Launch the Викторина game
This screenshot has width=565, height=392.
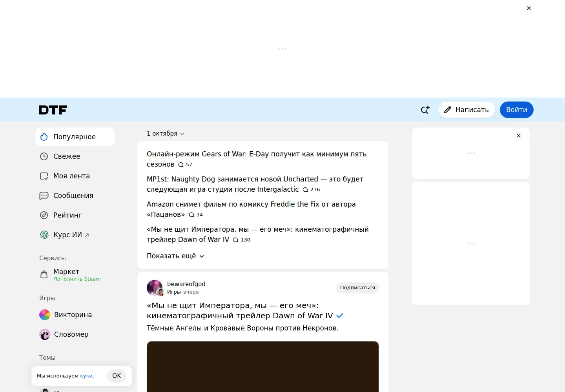point(75,315)
